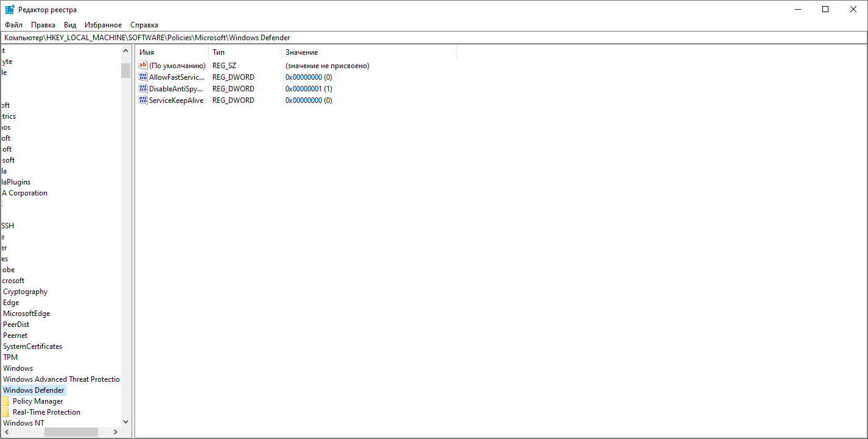Select the AllowFastServic... DWORD icon
This screenshot has height=439, width=868.
[144, 77]
